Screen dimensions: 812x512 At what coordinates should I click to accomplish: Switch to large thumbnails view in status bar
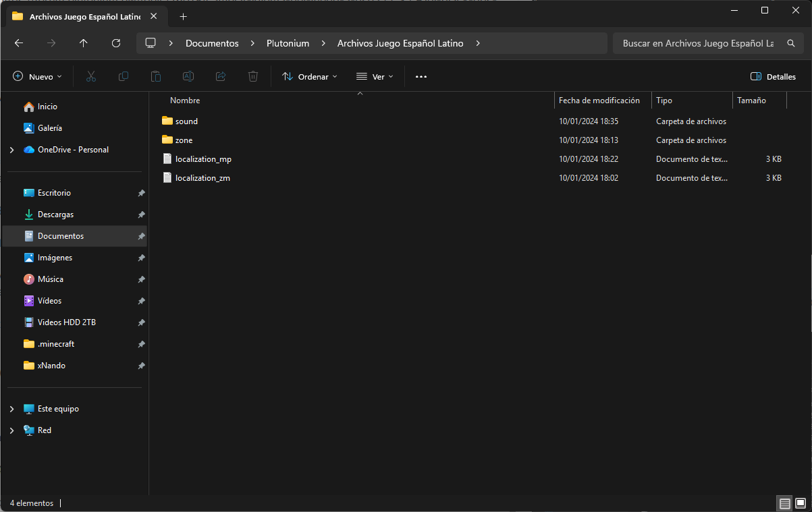(x=801, y=503)
